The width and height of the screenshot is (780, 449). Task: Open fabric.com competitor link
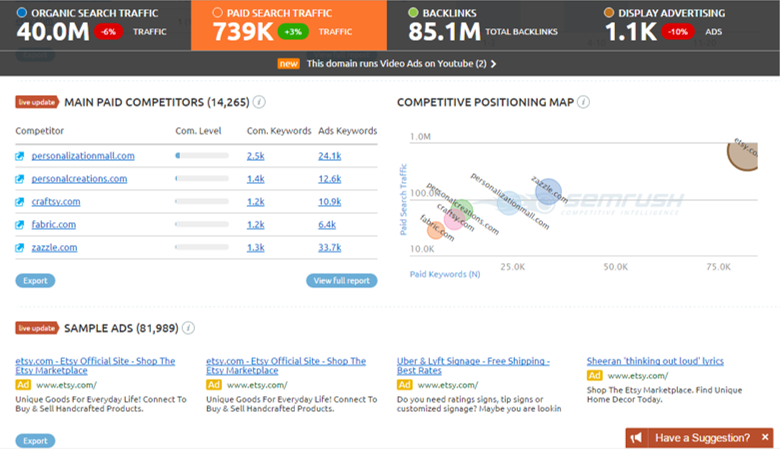coord(54,224)
